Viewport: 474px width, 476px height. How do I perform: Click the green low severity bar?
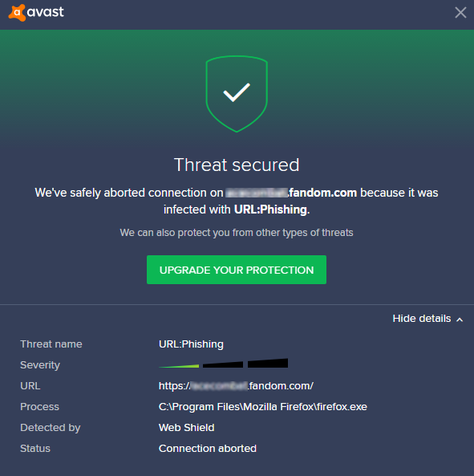pyautogui.click(x=179, y=366)
